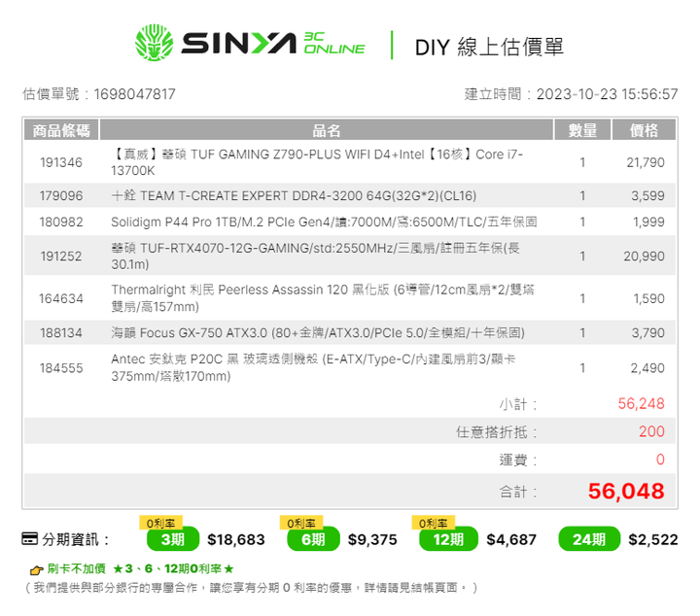Click the Solidigm P44 Pro 1TB product name

click(324, 222)
